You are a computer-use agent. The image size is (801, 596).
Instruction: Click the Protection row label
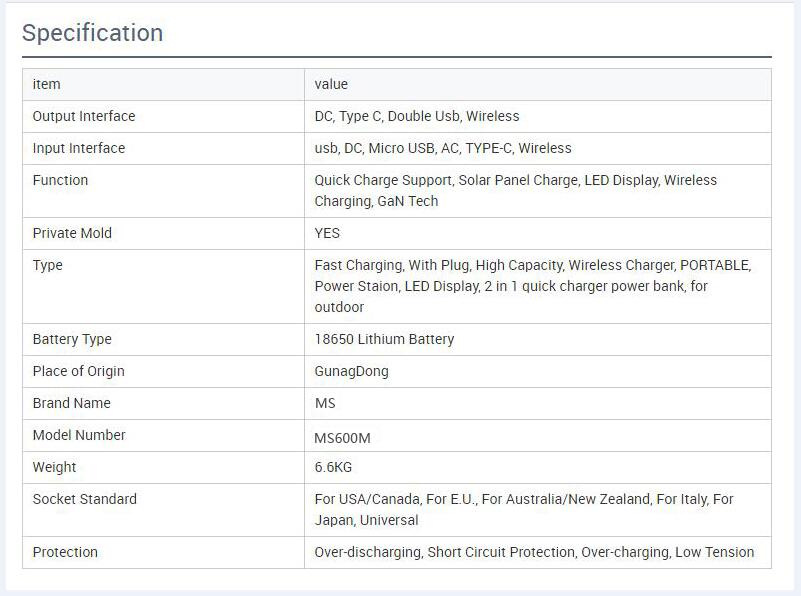(65, 553)
